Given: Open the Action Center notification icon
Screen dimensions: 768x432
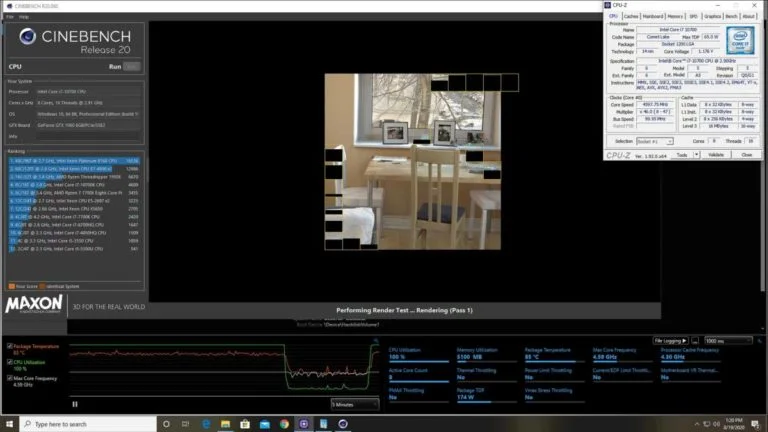Looking at the screenshot, I should (x=755, y=424).
